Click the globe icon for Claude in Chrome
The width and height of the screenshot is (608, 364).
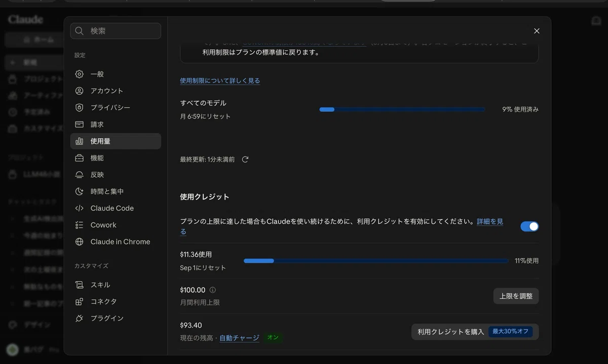tap(79, 241)
